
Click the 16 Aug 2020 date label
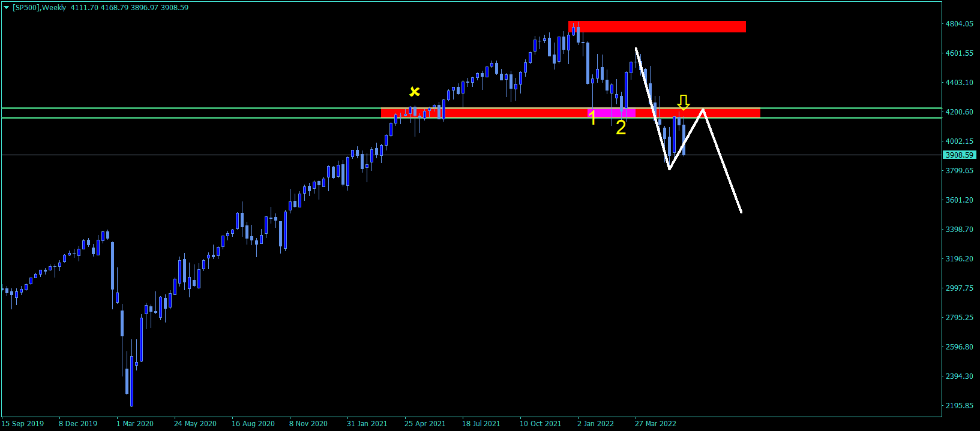pyautogui.click(x=253, y=424)
